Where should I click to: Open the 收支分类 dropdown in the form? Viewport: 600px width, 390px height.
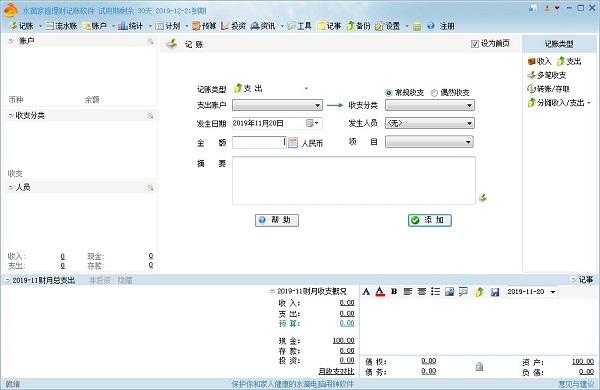(x=430, y=105)
